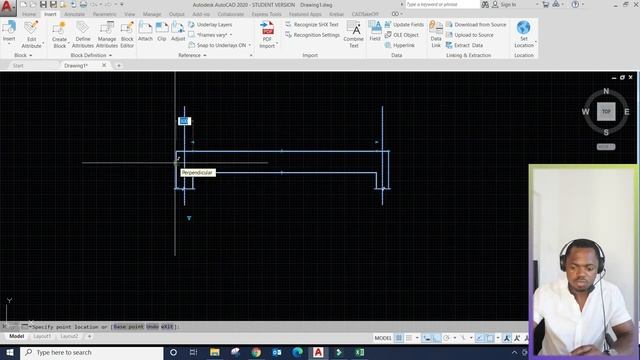
Task: Click the Windows search box
Action: 91,352
